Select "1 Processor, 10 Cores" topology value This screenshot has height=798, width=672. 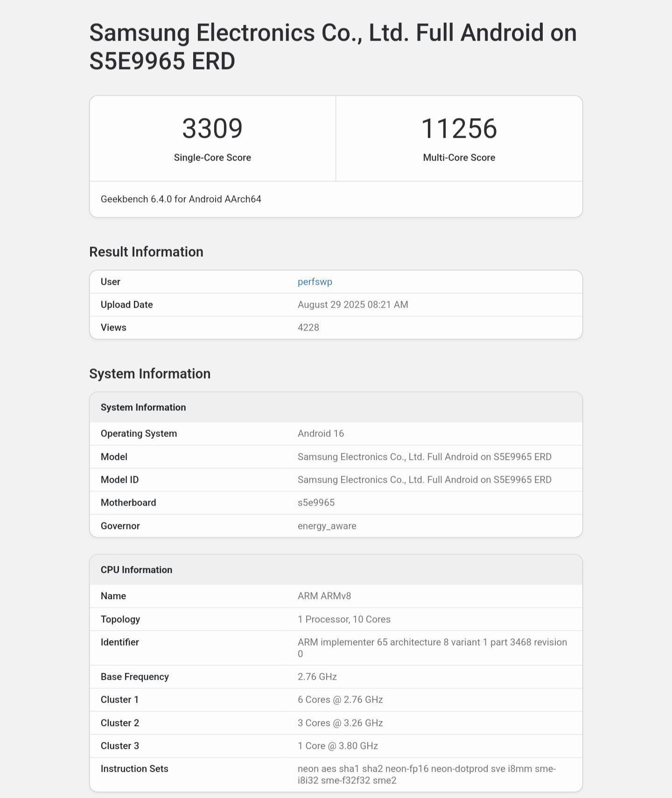344,619
